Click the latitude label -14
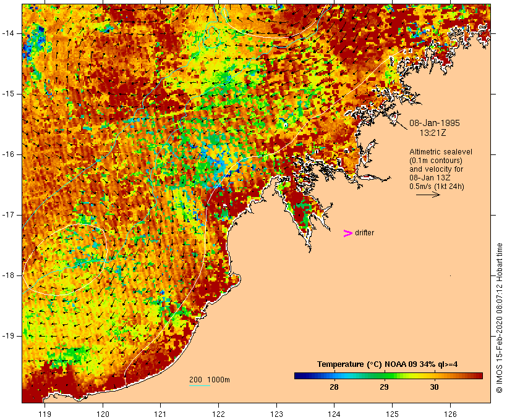507x420 pixels. tap(8, 33)
